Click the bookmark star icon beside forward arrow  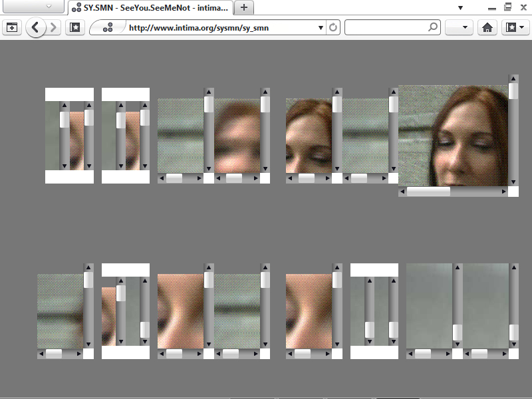click(x=74, y=28)
